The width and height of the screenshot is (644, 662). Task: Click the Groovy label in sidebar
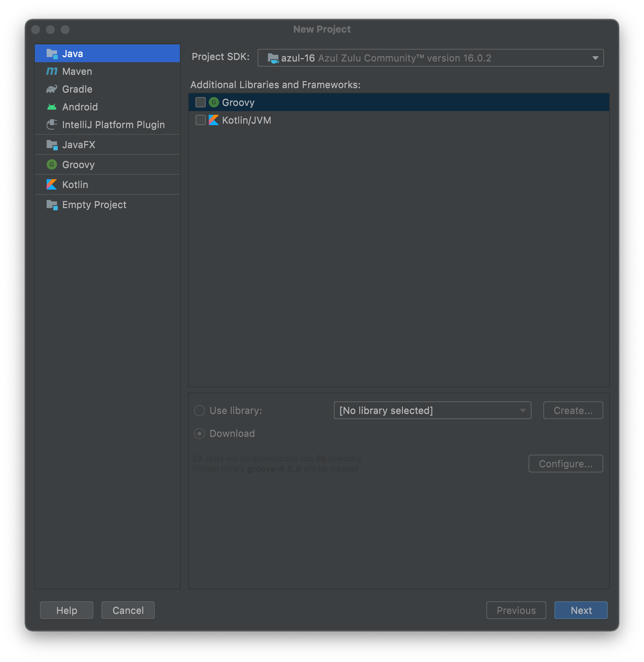(78, 165)
